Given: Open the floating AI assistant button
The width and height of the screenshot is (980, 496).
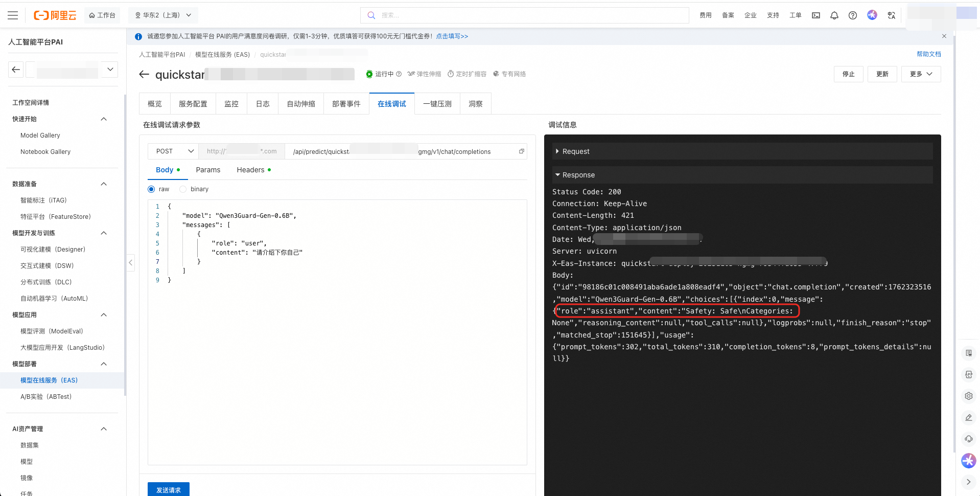Looking at the screenshot, I should (x=969, y=461).
